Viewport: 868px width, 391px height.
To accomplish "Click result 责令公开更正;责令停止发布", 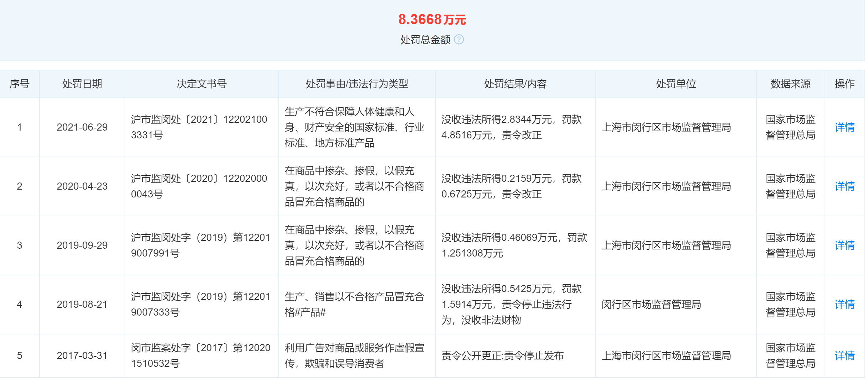I will tap(502, 355).
